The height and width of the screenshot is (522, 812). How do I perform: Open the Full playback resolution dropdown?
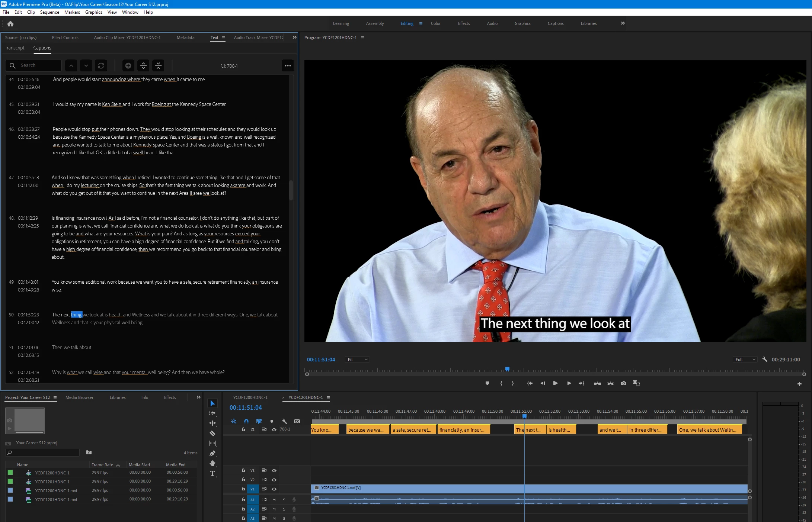(x=745, y=360)
